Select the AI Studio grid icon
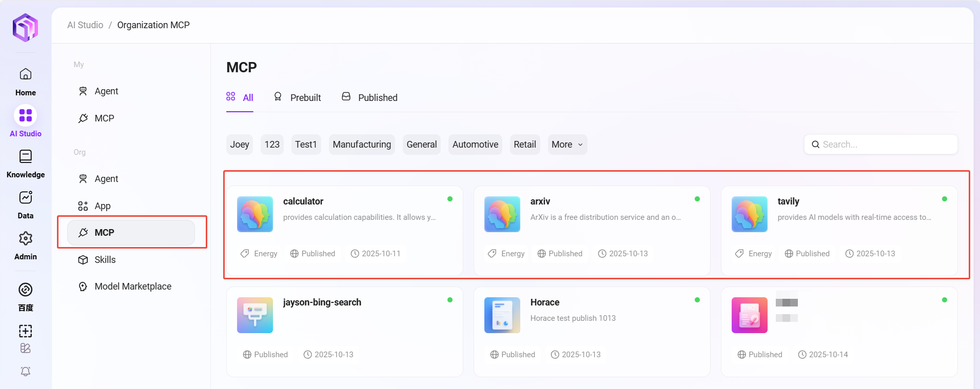 [25, 115]
